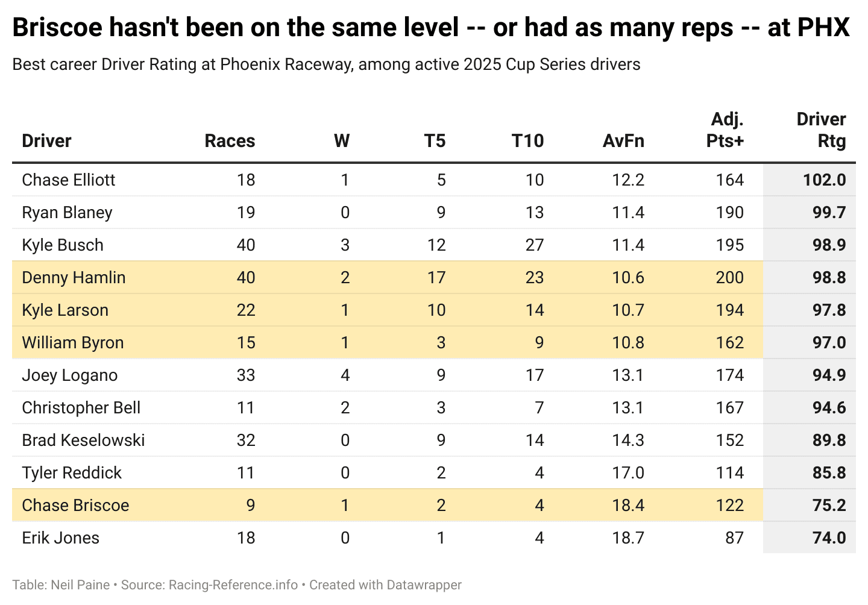The image size is (868, 605).
Task: Click Kyle Larson's 97.8 driver rating
Action: 829,310
